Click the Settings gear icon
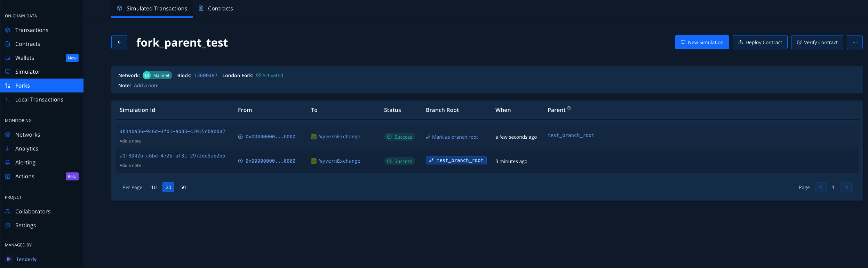 8,225
